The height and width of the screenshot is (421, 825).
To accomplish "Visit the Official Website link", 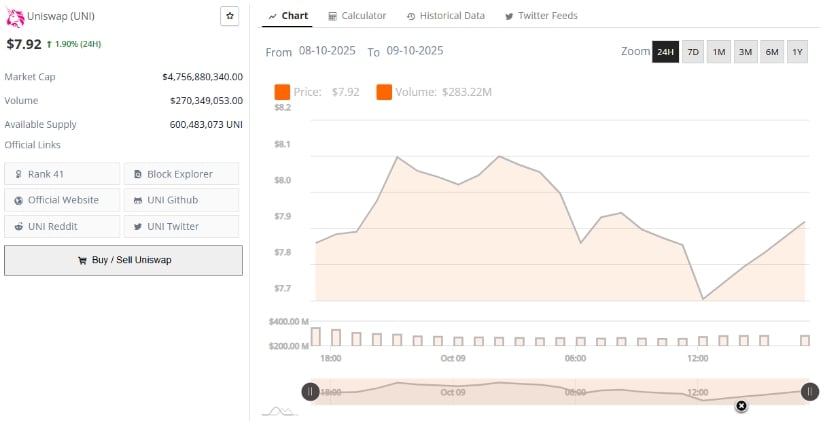I will (62, 200).
